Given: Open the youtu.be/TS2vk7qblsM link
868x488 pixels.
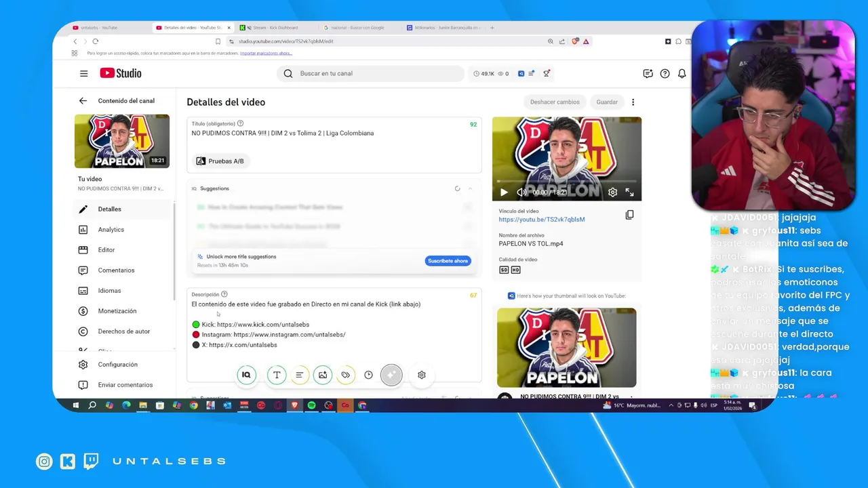Looking at the screenshot, I should tap(542, 220).
